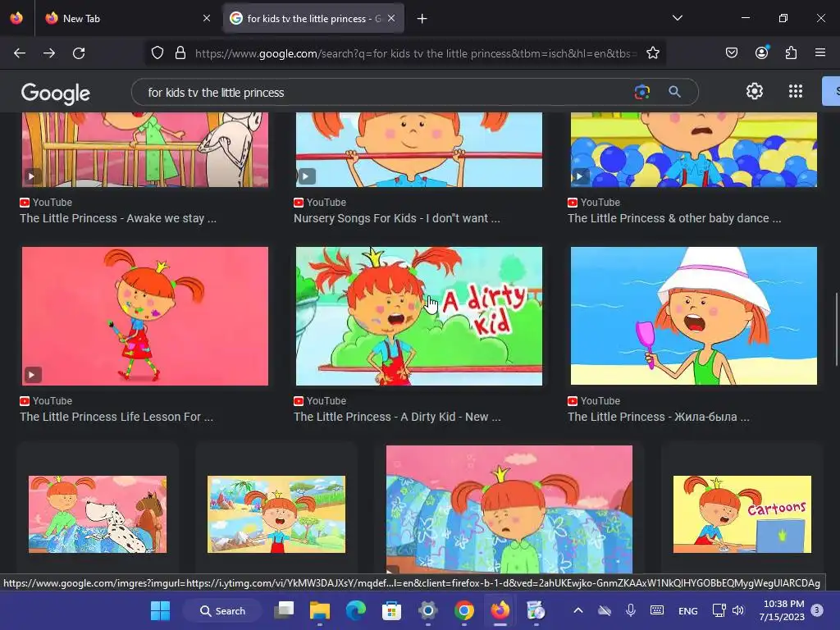Open Firefox View pinned icon

pos(16,18)
